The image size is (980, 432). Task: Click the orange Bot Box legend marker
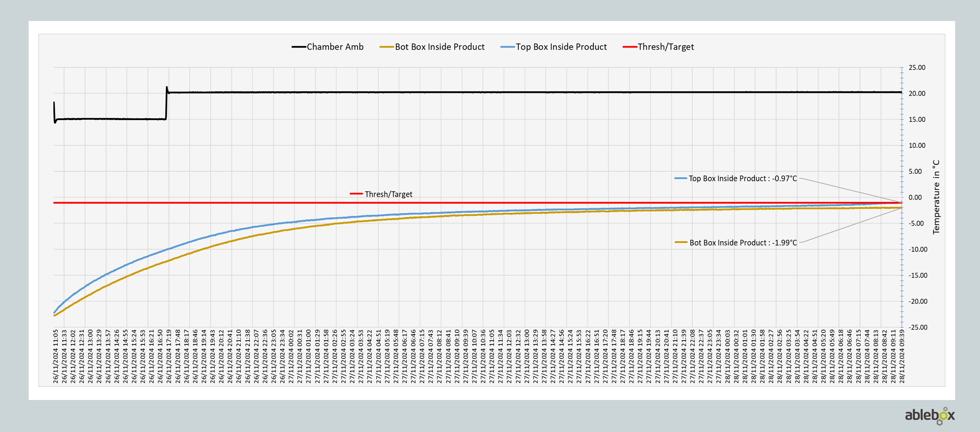click(386, 47)
